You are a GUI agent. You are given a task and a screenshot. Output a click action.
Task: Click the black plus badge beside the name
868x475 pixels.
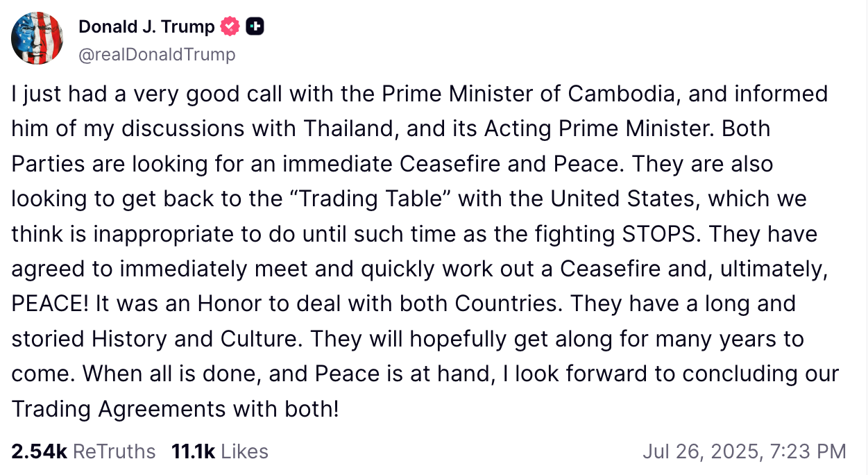click(x=255, y=27)
